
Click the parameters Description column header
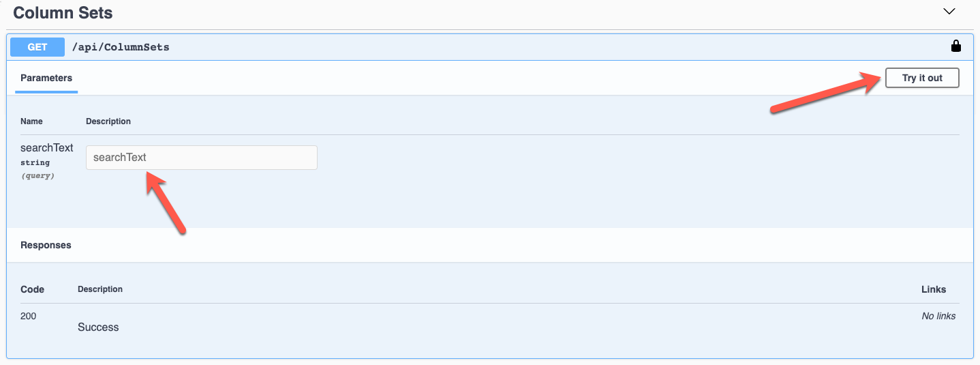[x=108, y=121]
